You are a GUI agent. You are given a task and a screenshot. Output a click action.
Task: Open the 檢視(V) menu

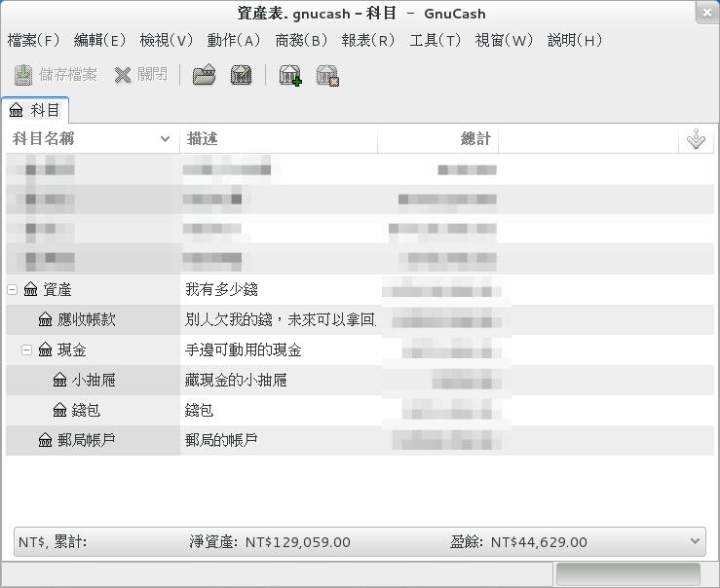[x=166, y=40]
